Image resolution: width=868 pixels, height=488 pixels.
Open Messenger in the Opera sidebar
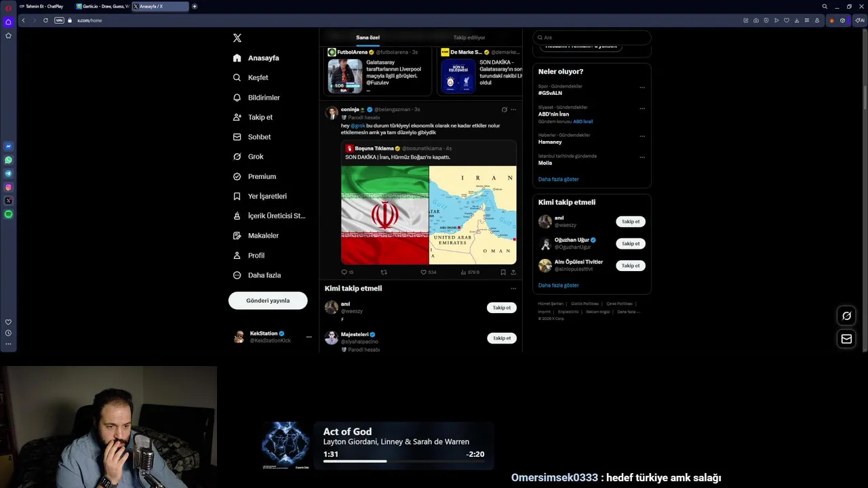8,146
